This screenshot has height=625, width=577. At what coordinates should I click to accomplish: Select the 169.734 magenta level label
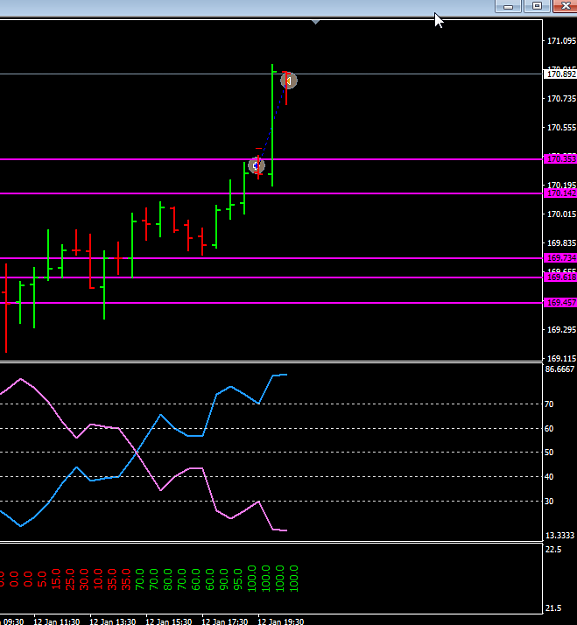[x=561, y=258]
